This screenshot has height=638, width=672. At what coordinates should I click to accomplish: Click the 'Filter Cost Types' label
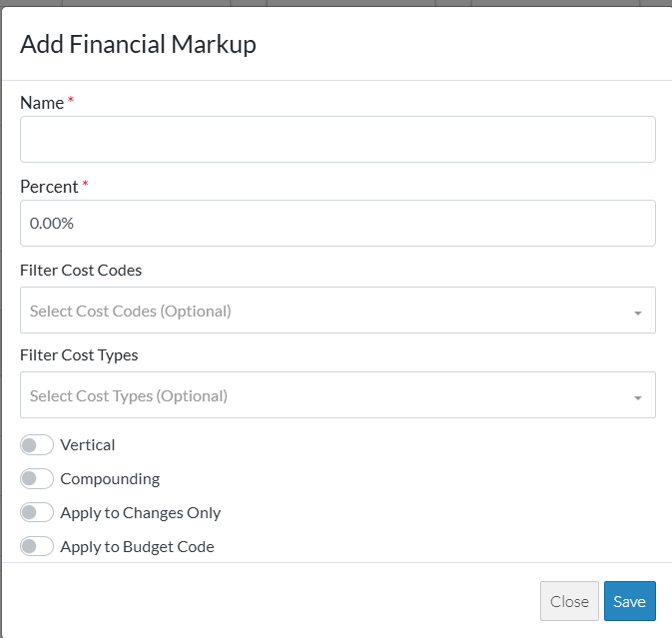point(79,355)
